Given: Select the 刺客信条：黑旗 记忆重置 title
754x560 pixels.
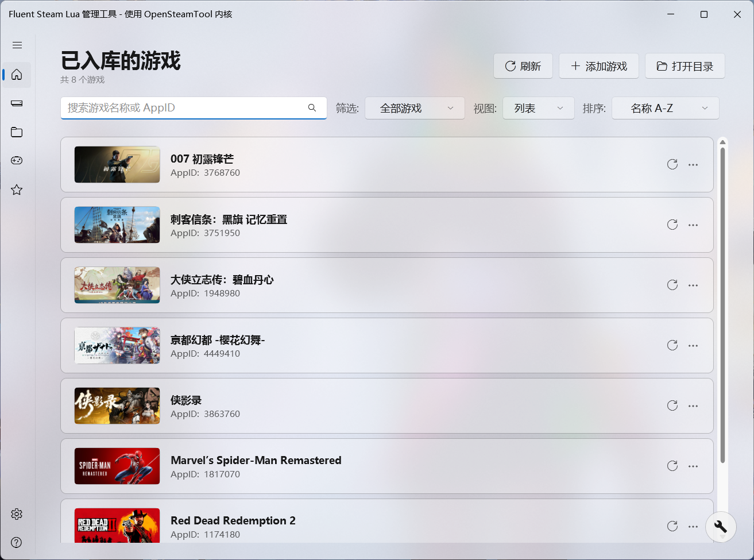Looking at the screenshot, I should (x=229, y=219).
